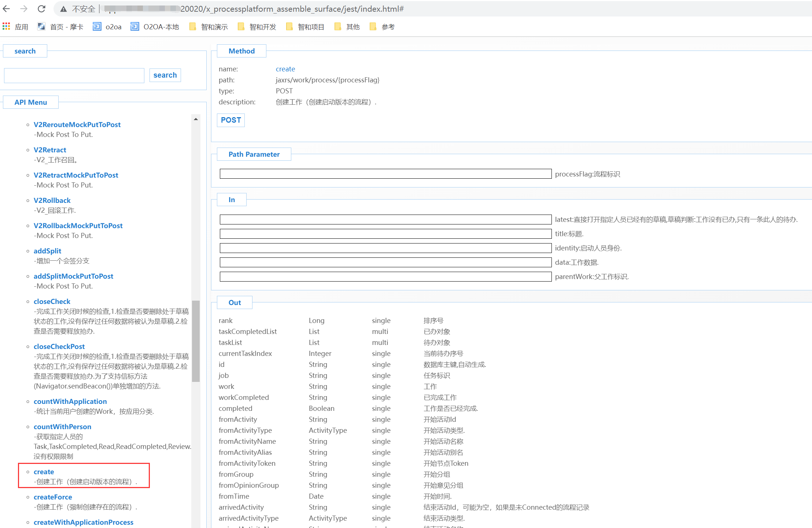Open the Apps grid icon in bookmarks bar
Screen dimensions: 812x528
point(6,26)
